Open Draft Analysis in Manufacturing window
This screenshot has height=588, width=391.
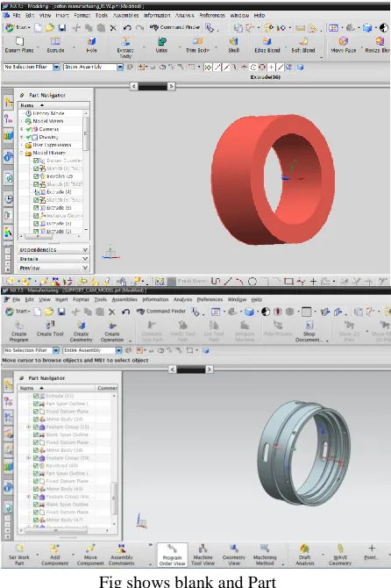[x=304, y=555]
